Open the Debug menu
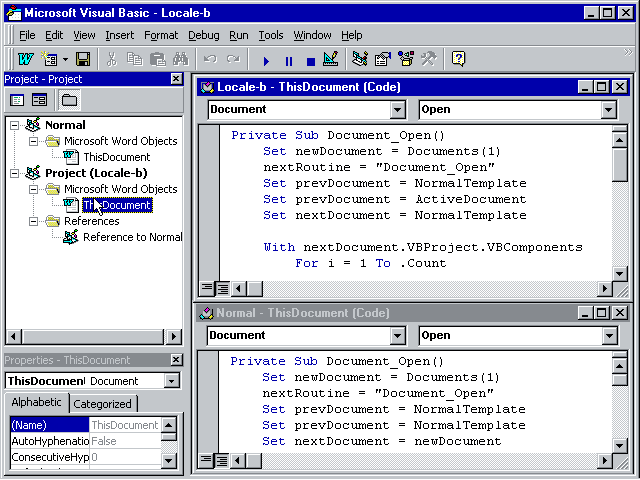Screen dimensions: 640x480 (203, 36)
